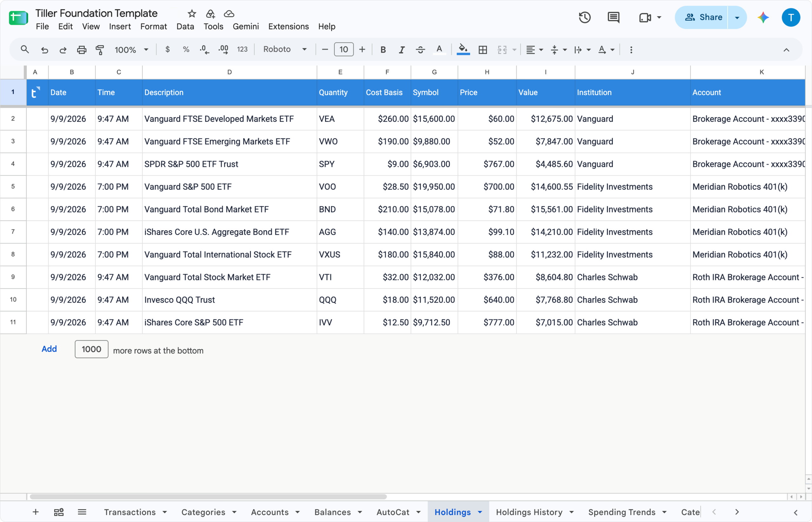Select the Symbol header cell
Screen dimensions: 812x522
click(434, 92)
